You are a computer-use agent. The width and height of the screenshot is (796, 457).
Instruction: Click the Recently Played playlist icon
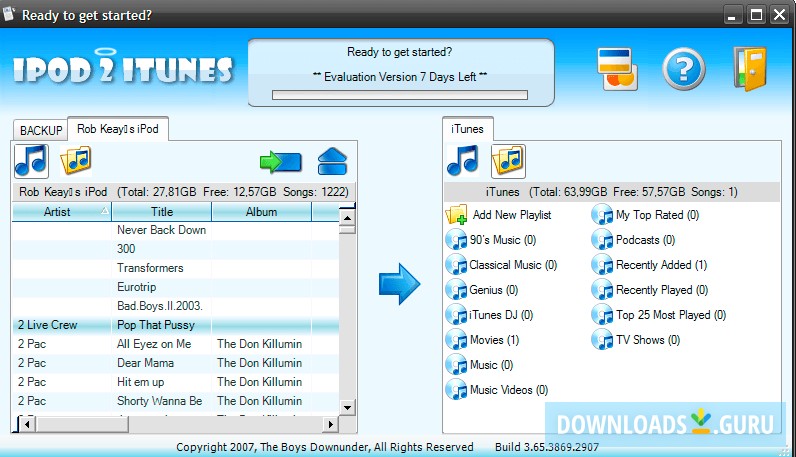point(602,290)
